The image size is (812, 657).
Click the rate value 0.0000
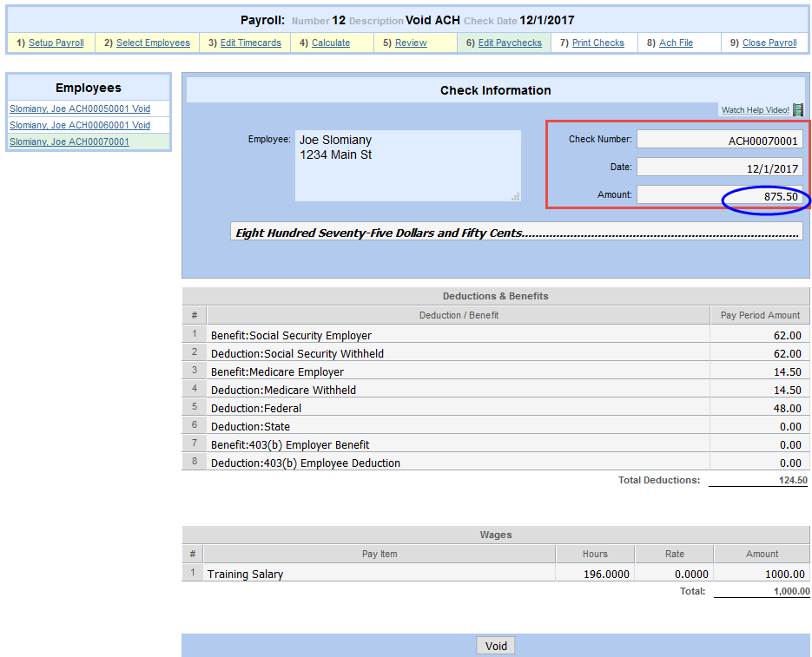point(691,575)
